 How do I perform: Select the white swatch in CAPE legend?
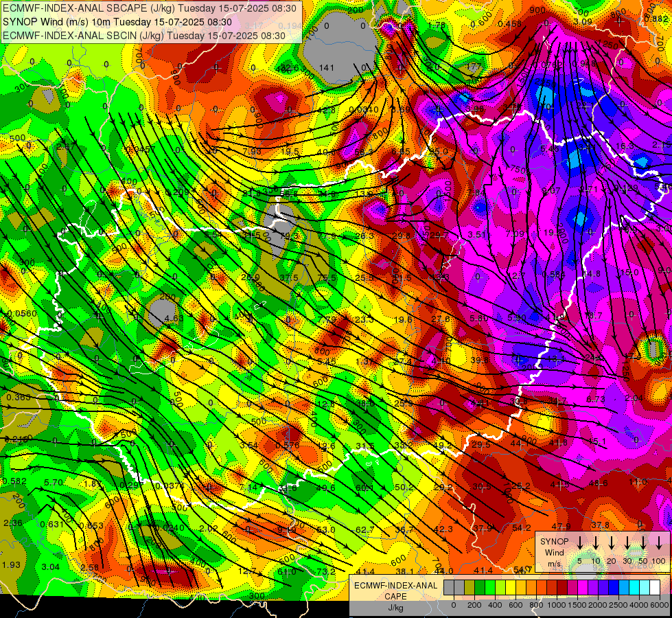(654, 588)
